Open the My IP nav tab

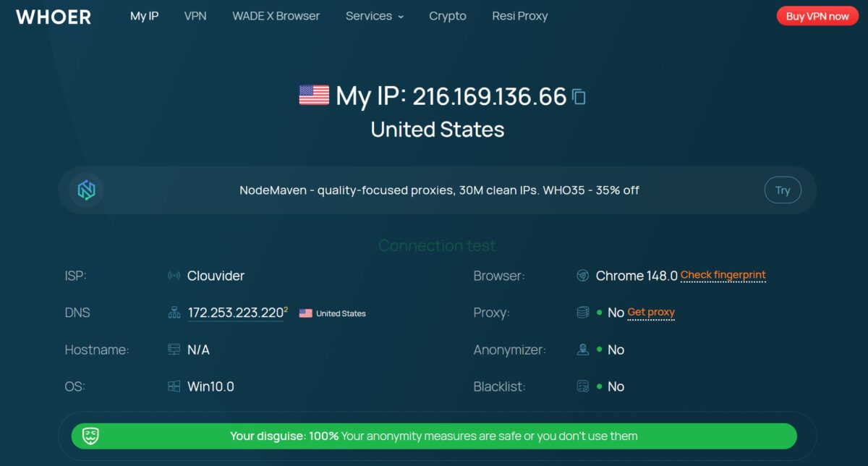coord(144,16)
